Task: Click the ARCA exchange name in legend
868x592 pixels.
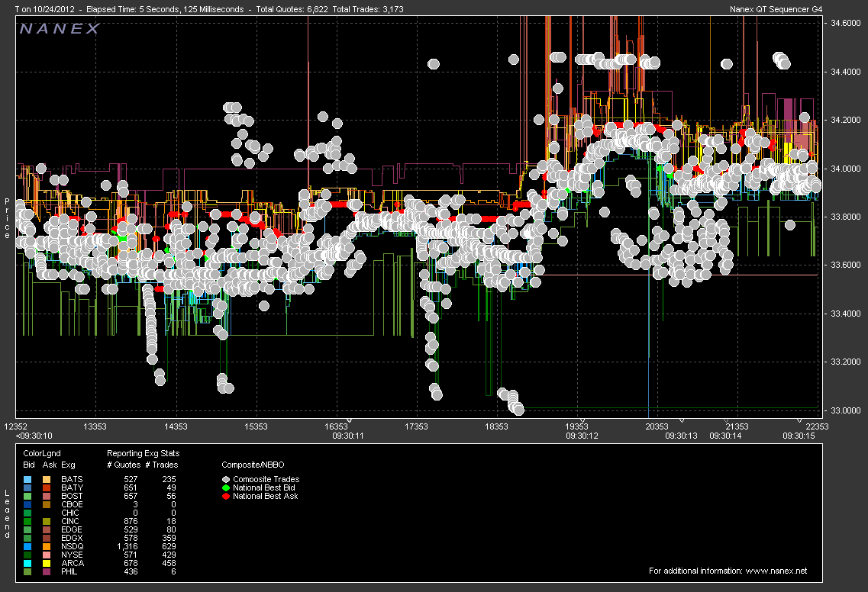Action: pos(73,563)
